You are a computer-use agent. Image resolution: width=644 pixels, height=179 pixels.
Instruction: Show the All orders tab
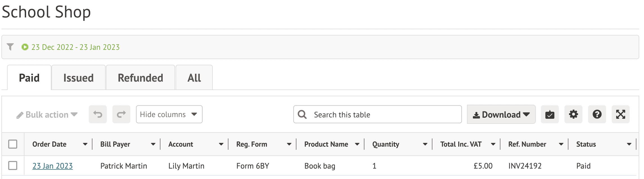pyautogui.click(x=194, y=78)
